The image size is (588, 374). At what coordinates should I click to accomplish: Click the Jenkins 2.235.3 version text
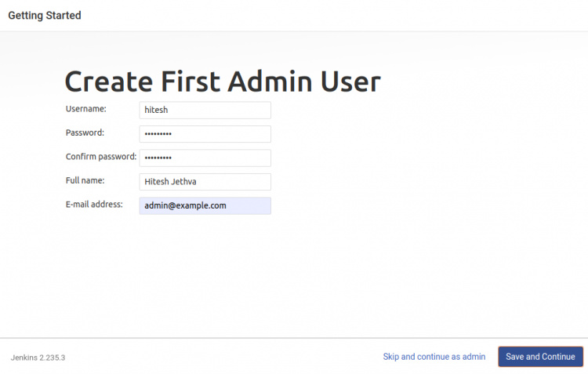pos(38,358)
